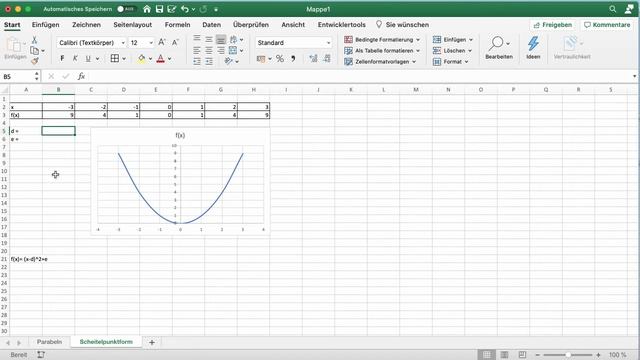
Task: Increase decimal places icon
Action: coord(313,59)
